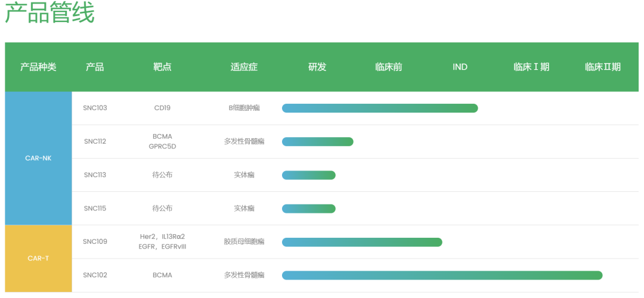
Task: Click the SNC102 BCMA progress bar
Action: [442, 275]
